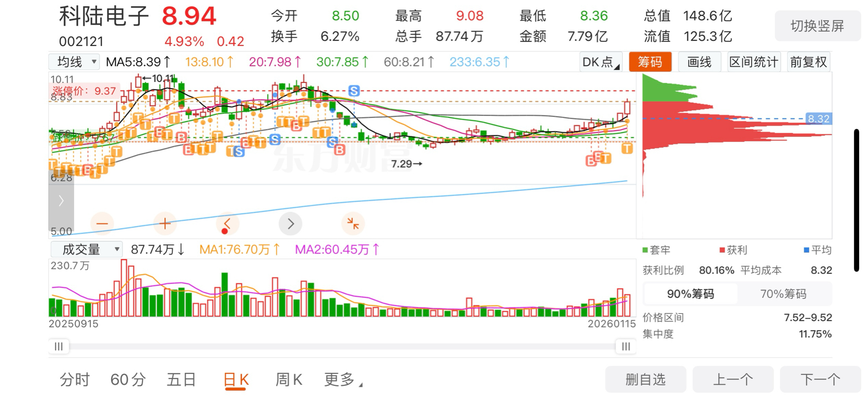Image resolution: width=868 pixels, height=401 pixels.
Task: Click the 套牢 legend item
Action: point(656,250)
